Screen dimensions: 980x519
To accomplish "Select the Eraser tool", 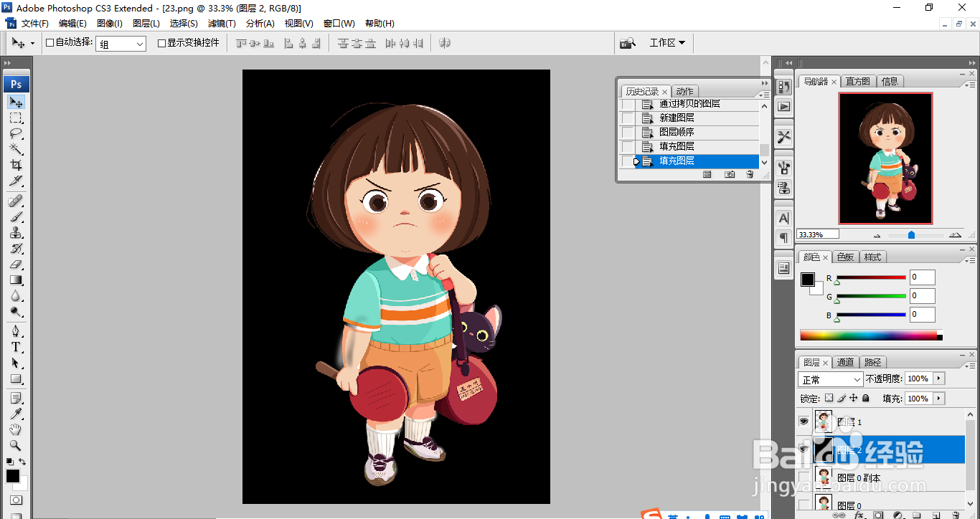I will coord(16,264).
